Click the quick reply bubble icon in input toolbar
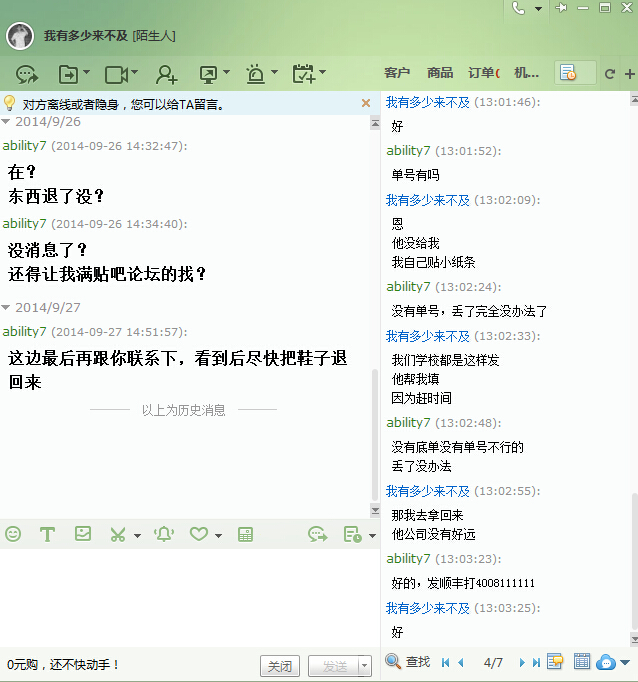The width and height of the screenshot is (638, 682). coord(317,535)
